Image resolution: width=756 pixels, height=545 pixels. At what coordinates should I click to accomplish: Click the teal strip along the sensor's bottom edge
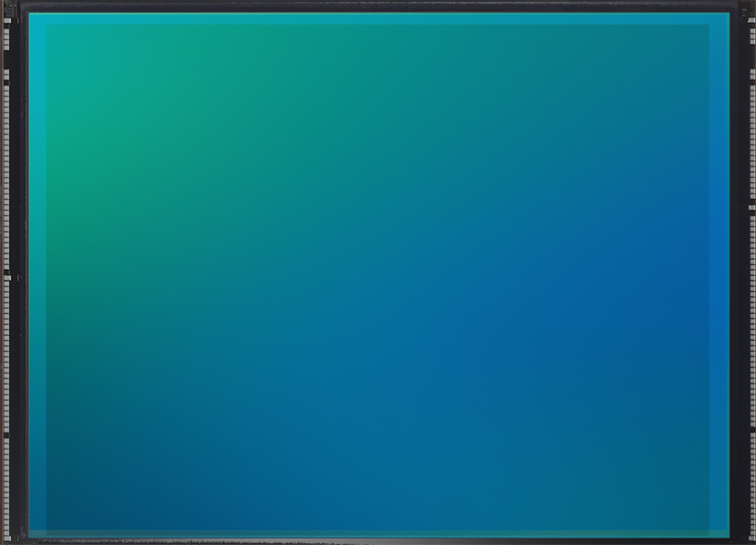coord(378,532)
